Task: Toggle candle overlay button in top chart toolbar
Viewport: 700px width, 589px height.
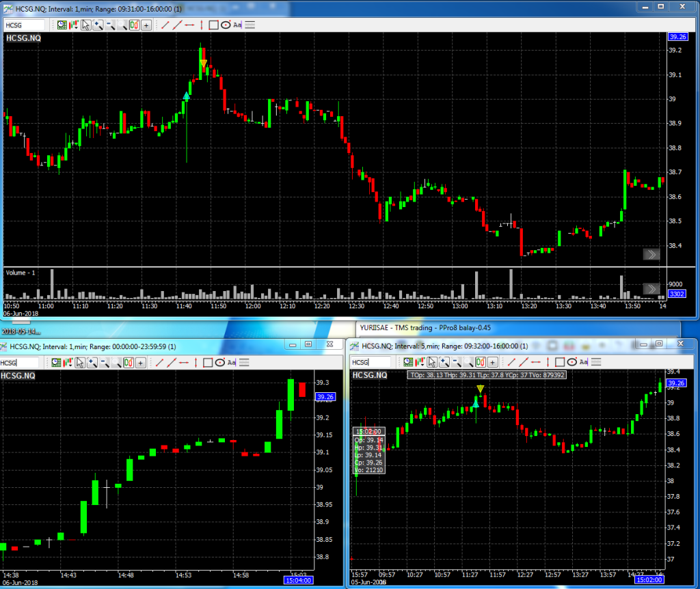Action: [135, 25]
